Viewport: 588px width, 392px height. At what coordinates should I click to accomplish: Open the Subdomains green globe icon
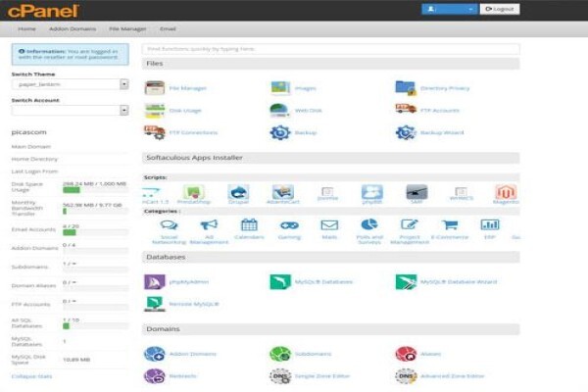[280, 354]
